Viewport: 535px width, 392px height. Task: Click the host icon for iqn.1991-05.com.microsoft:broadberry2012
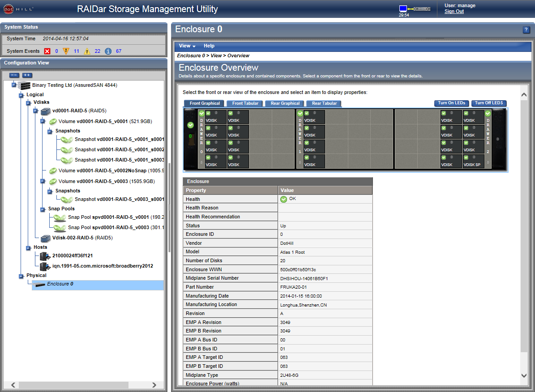click(x=45, y=266)
